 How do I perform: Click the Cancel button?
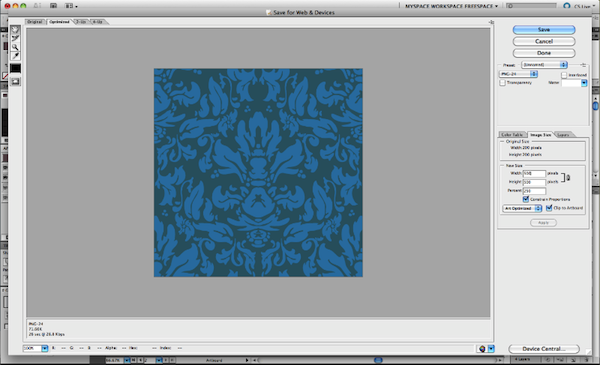pyautogui.click(x=544, y=41)
